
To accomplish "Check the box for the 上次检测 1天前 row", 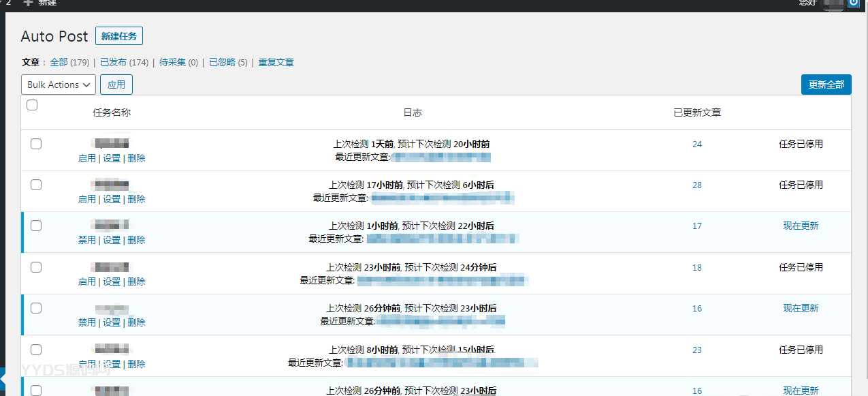I will coord(36,144).
